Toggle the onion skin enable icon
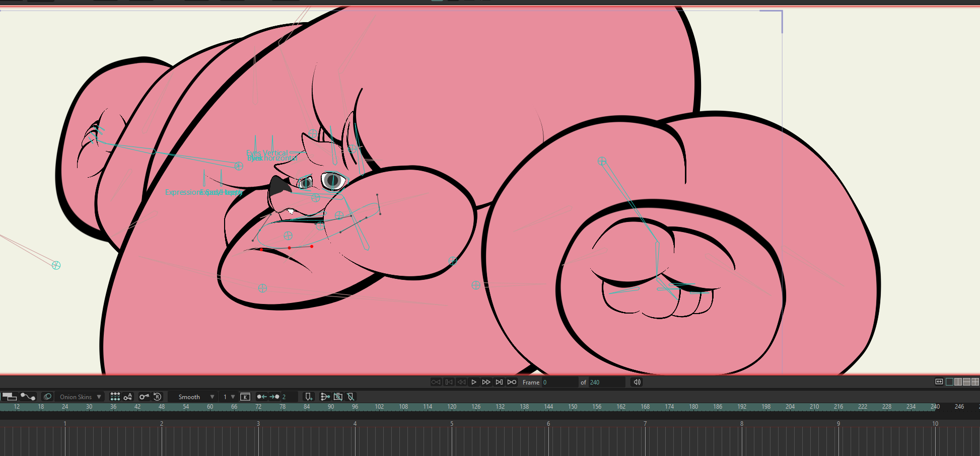The image size is (980, 456). tap(47, 397)
